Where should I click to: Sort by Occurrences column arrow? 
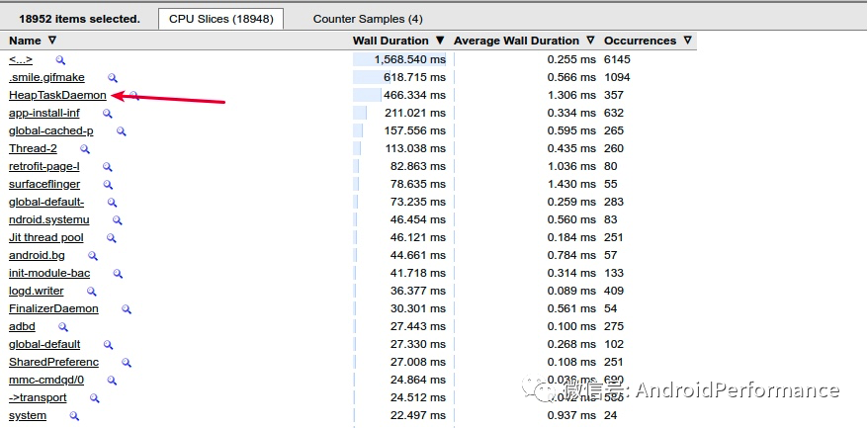687,41
